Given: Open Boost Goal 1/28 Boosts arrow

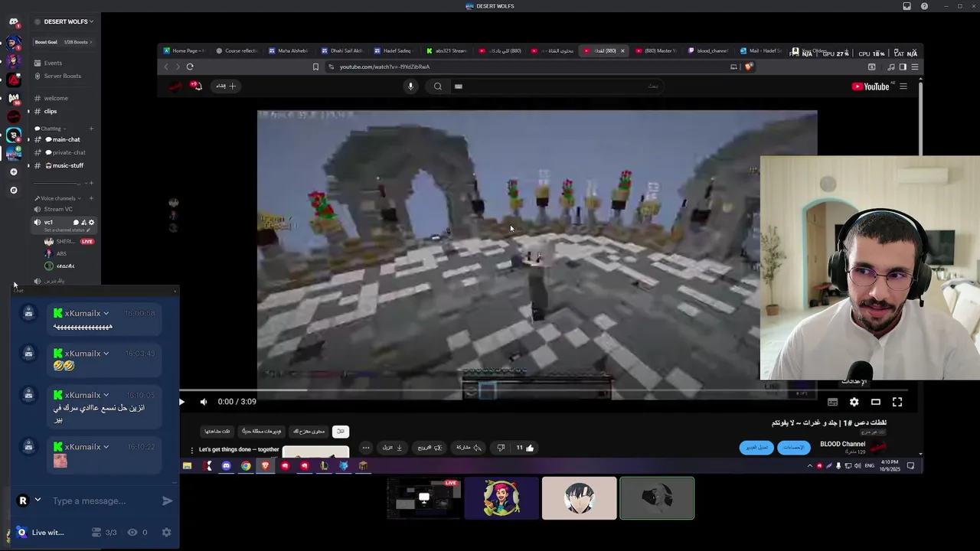Looking at the screenshot, I should coord(91,42).
